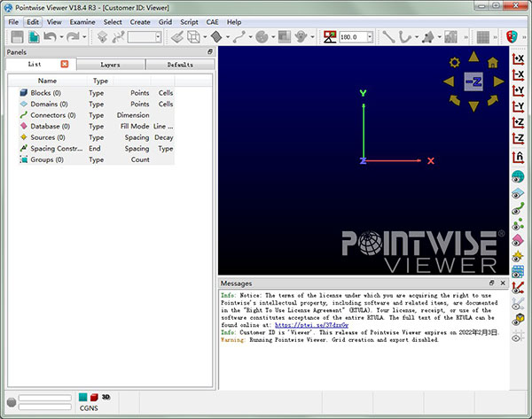Toggle database visibility pink eye icon

point(519,242)
